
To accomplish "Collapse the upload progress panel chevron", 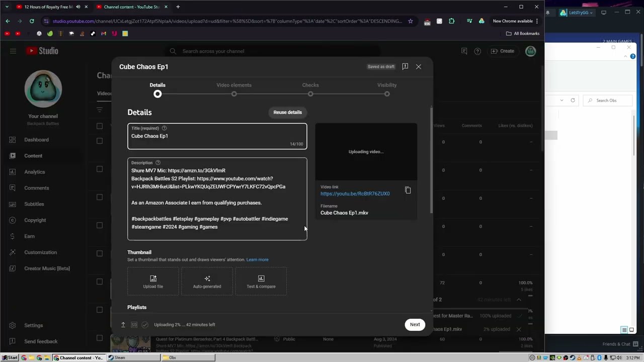I will (519, 300).
